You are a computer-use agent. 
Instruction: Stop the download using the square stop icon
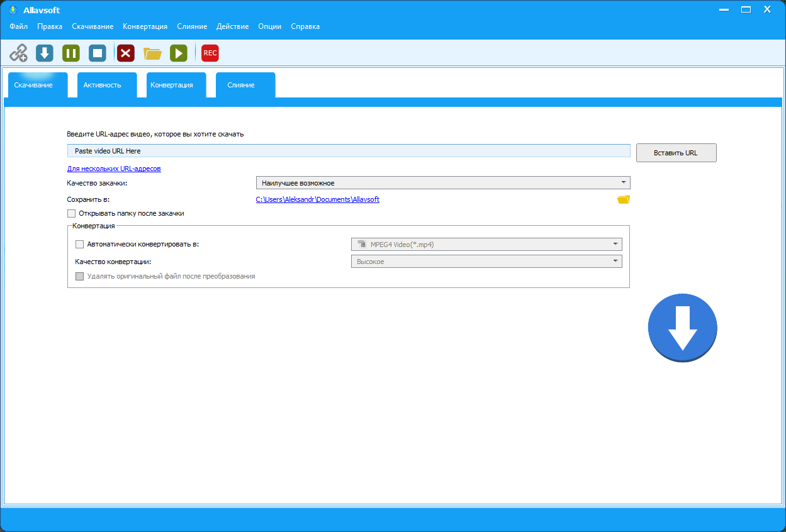click(x=98, y=53)
